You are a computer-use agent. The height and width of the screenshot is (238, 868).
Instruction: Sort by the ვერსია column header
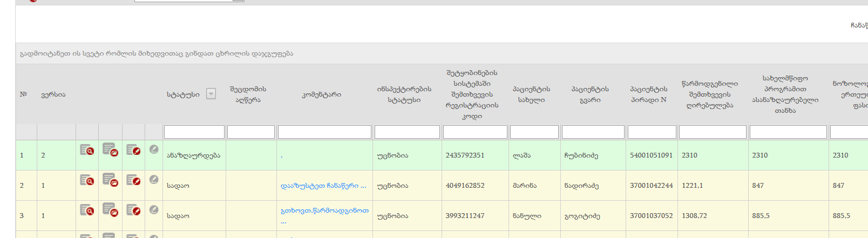point(53,94)
